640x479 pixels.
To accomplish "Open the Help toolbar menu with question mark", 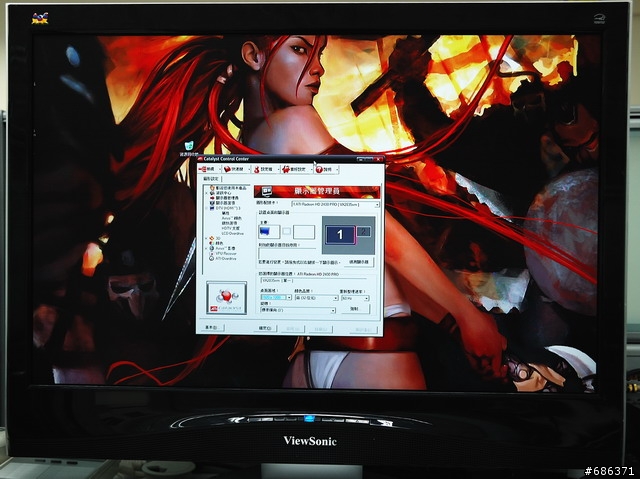I will [x=326, y=169].
